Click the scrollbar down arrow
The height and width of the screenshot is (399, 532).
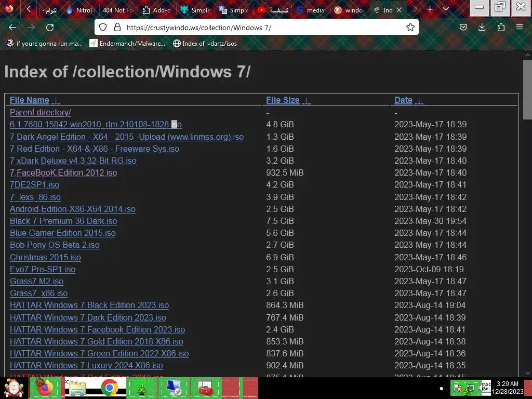(527, 373)
